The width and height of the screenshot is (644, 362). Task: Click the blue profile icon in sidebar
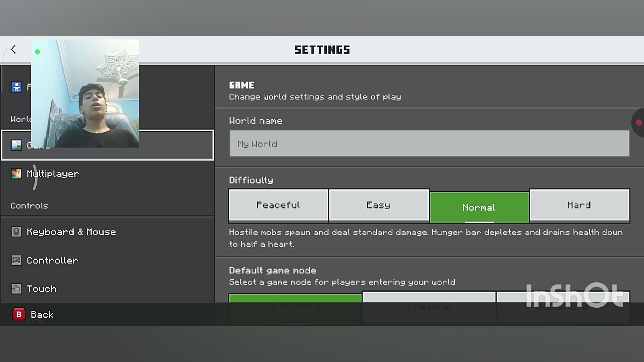(x=16, y=87)
